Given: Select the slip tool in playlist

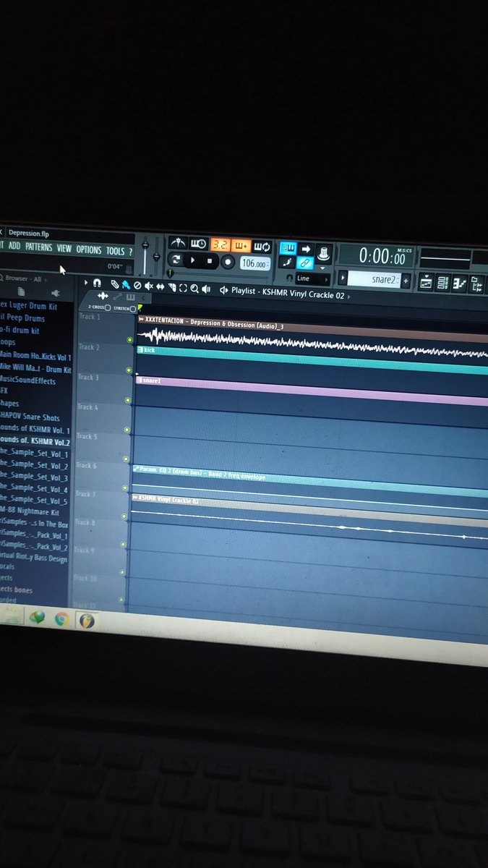Looking at the screenshot, I should (x=160, y=287).
